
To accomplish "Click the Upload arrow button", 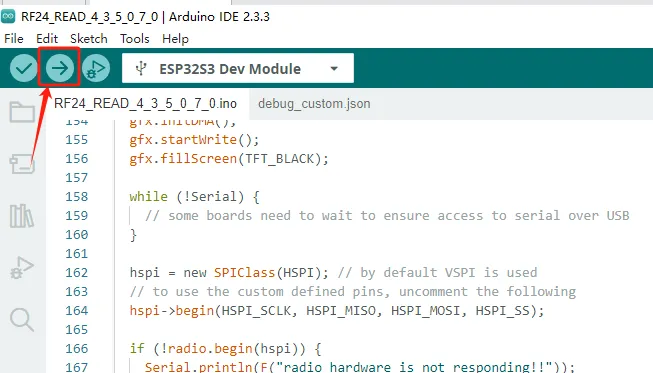I will [60, 68].
